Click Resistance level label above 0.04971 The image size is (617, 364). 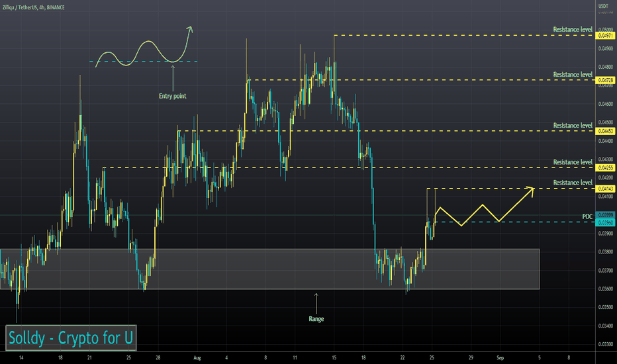(x=573, y=30)
